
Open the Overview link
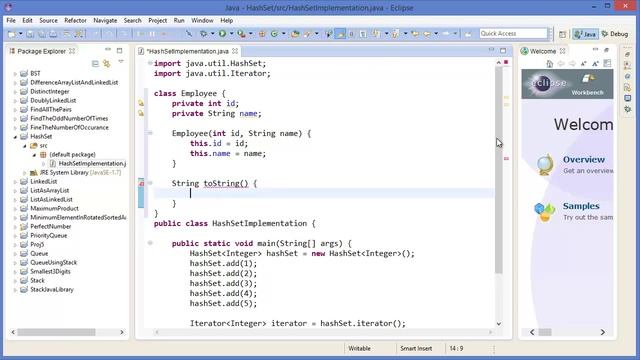(x=584, y=160)
